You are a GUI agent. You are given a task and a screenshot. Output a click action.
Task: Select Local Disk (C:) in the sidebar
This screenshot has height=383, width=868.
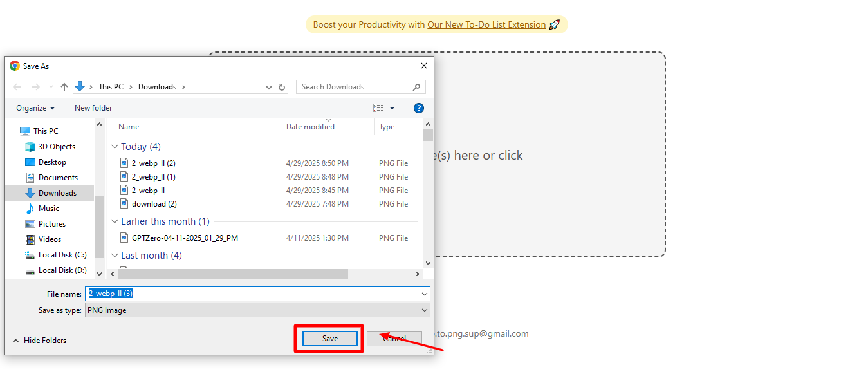pyautogui.click(x=59, y=254)
